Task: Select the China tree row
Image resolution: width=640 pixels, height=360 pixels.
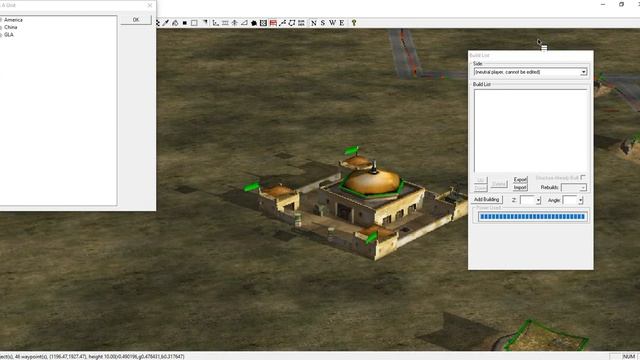Action: pyautogui.click(x=11, y=27)
